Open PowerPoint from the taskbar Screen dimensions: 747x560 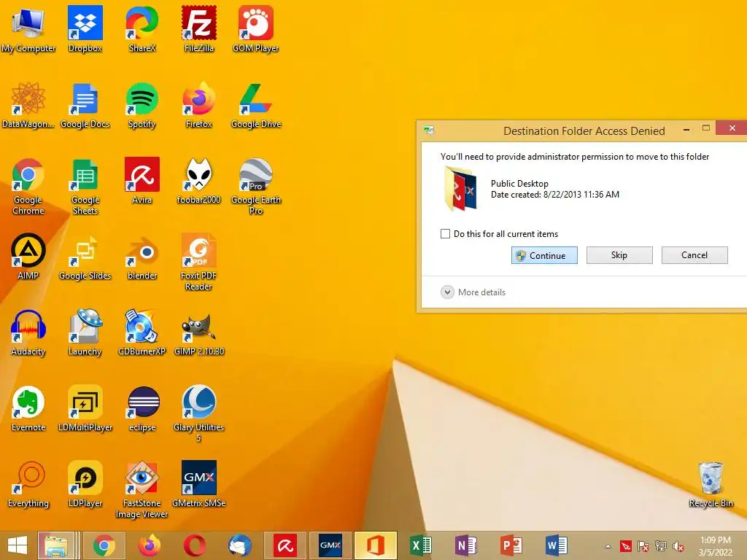(511, 545)
